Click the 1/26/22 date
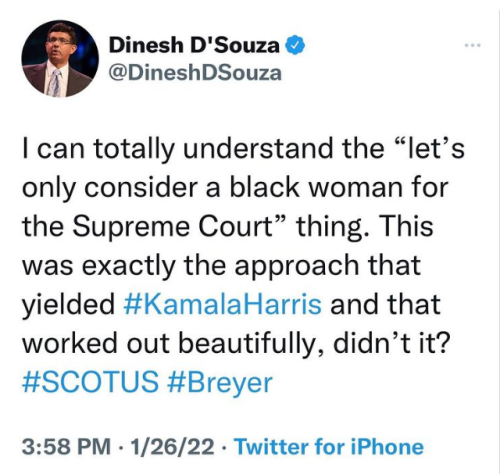This screenshot has width=500, height=474. (172, 447)
